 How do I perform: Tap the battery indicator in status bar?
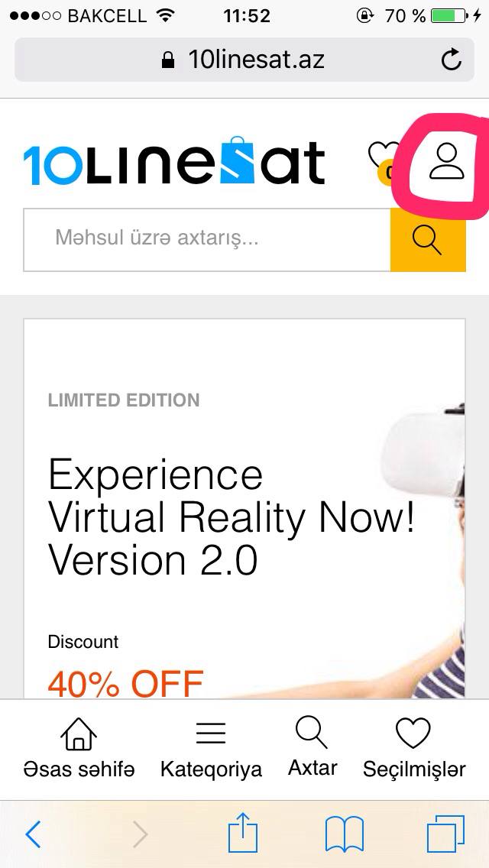click(448, 15)
